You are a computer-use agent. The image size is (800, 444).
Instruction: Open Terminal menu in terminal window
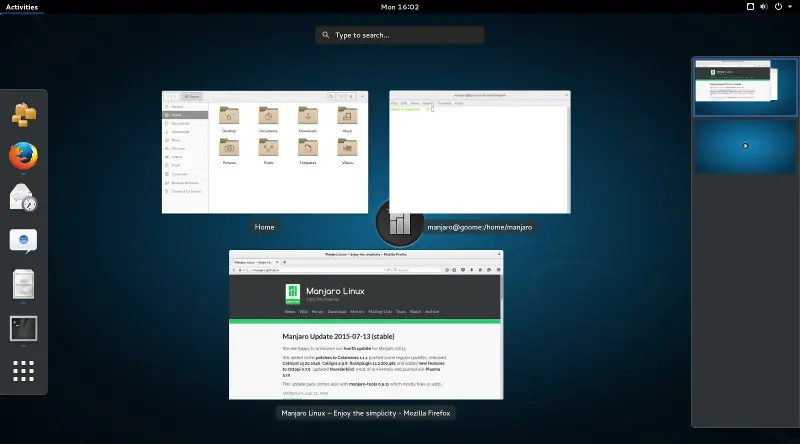tap(444, 103)
